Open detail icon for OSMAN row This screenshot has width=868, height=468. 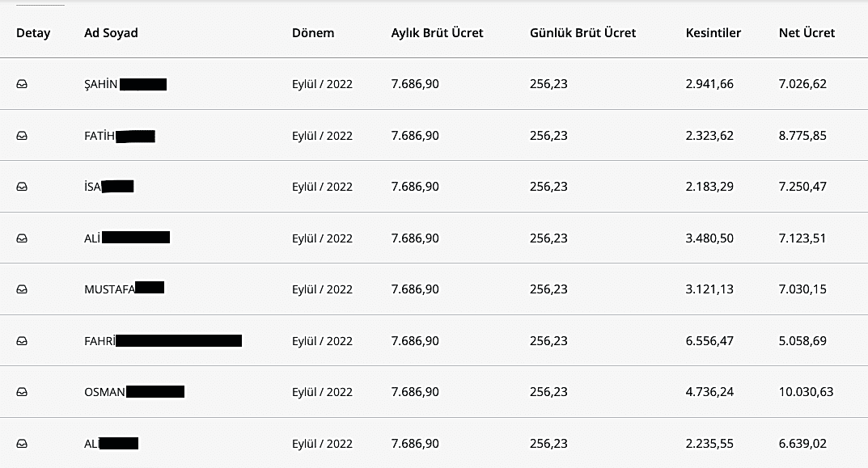tap(22, 392)
